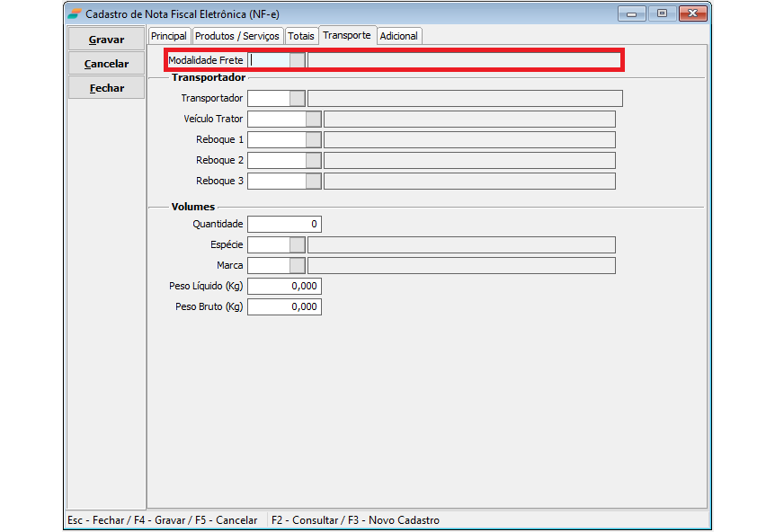Switch to the Principal tab
The width and height of the screenshot is (775, 532).
(169, 36)
